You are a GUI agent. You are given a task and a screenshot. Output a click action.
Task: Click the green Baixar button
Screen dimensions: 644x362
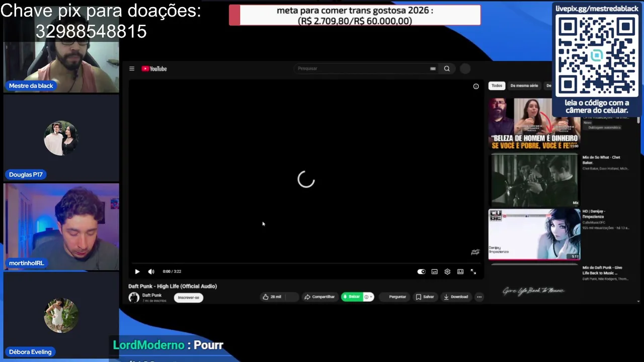pyautogui.click(x=351, y=297)
